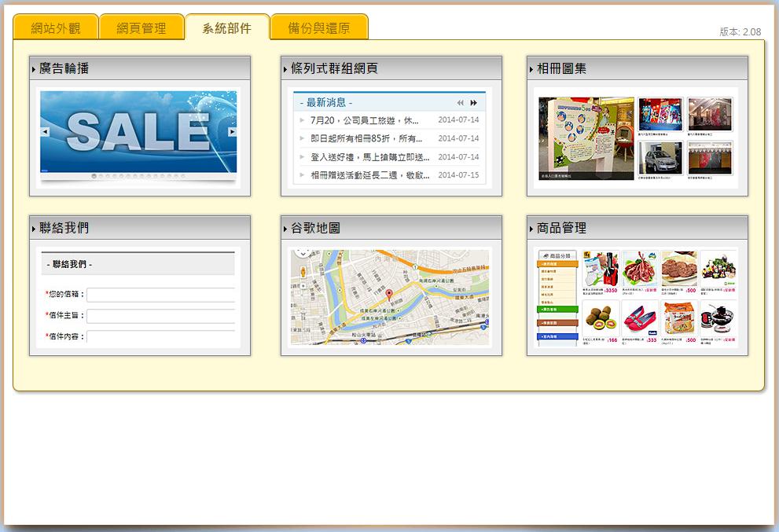Click the SALE banner's right arrow
The image size is (779, 532).
233,132
